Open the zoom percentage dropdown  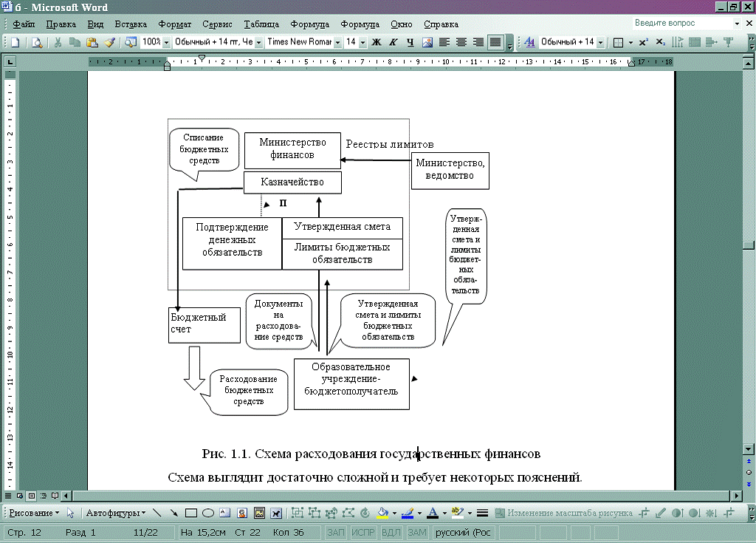click(166, 42)
